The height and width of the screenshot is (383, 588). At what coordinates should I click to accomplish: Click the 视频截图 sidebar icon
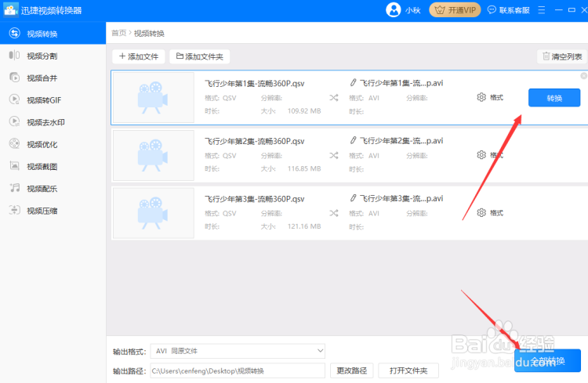click(x=14, y=165)
